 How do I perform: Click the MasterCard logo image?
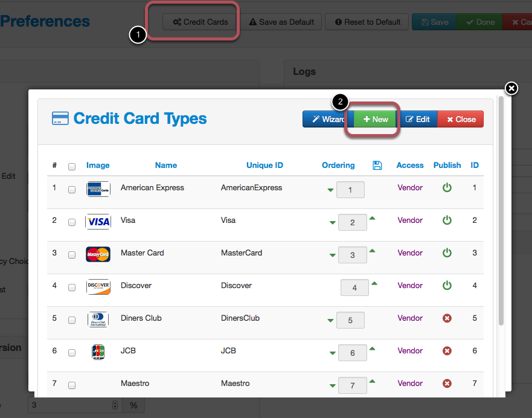(98, 254)
